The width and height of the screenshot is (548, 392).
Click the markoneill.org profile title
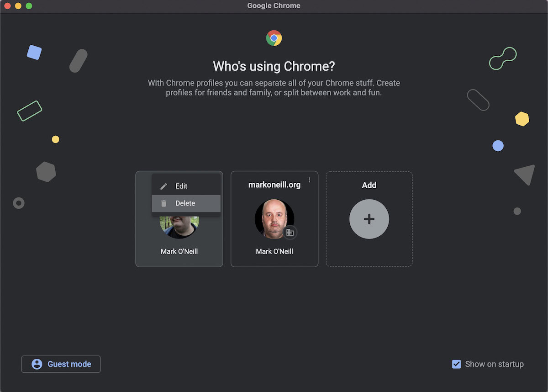274,185
